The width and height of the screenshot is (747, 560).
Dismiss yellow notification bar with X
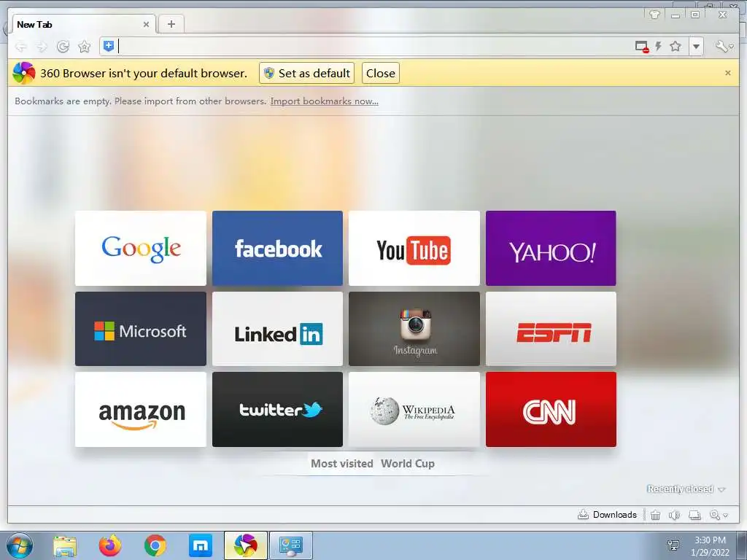click(727, 73)
